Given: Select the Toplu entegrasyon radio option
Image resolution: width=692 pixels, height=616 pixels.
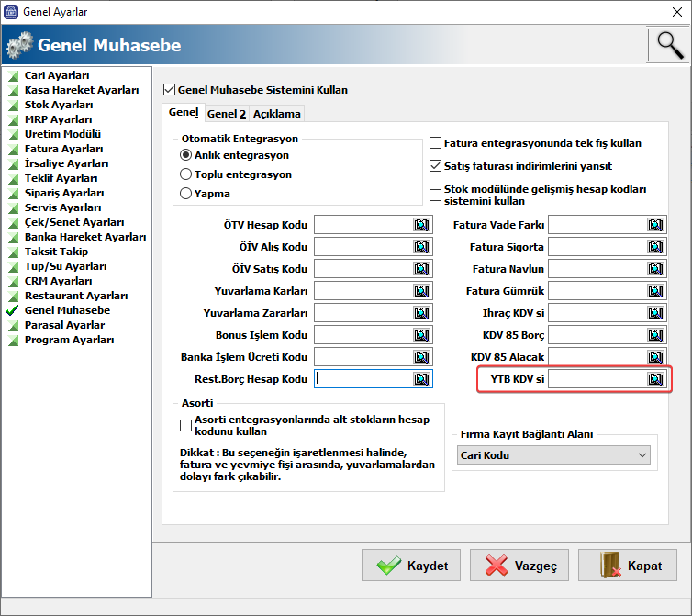Looking at the screenshot, I should tap(186, 174).
